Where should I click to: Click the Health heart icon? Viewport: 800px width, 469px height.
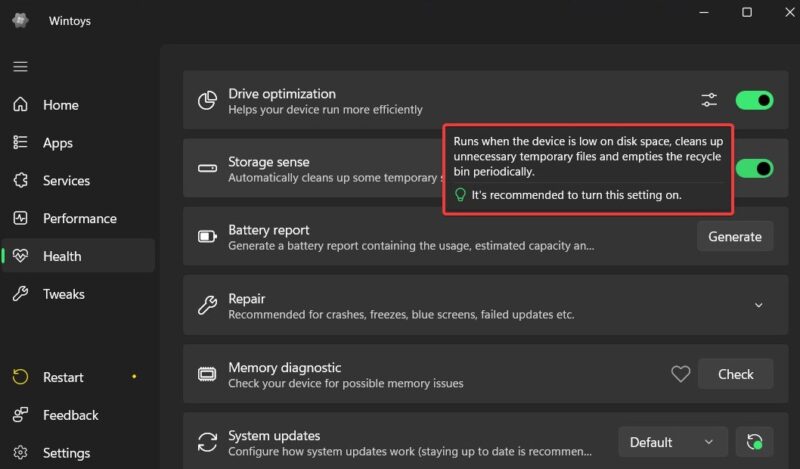coord(20,256)
